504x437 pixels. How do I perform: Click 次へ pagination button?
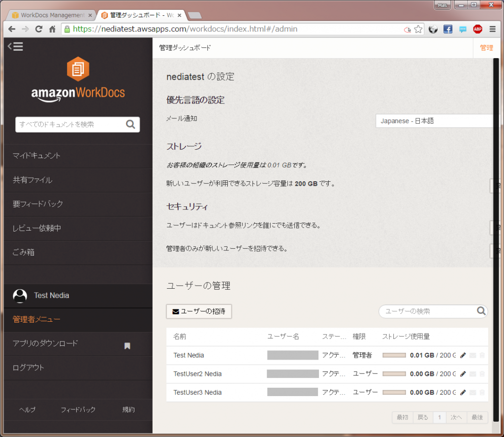[456, 417]
